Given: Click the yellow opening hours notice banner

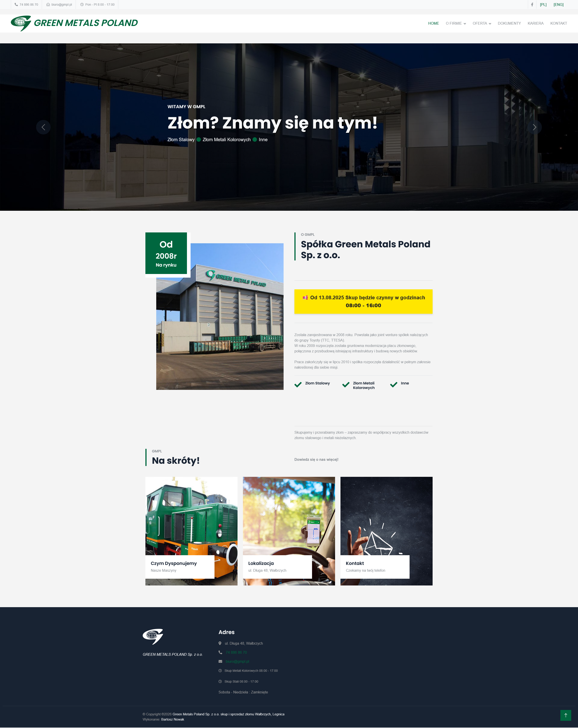Looking at the screenshot, I should pyautogui.click(x=363, y=302).
